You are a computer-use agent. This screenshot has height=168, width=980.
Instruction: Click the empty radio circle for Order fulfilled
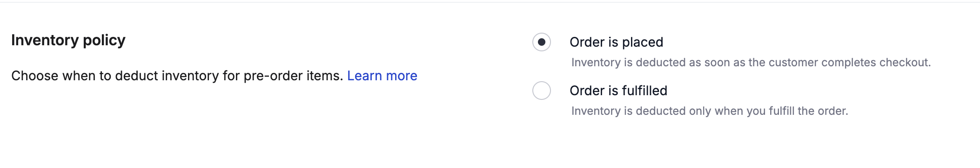[542, 91]
